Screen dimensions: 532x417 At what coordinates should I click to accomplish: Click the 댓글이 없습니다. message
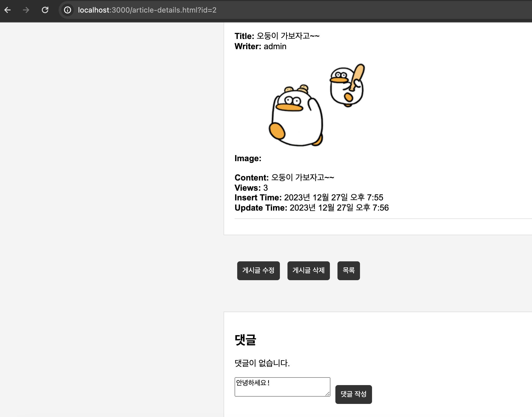[262, 363]
